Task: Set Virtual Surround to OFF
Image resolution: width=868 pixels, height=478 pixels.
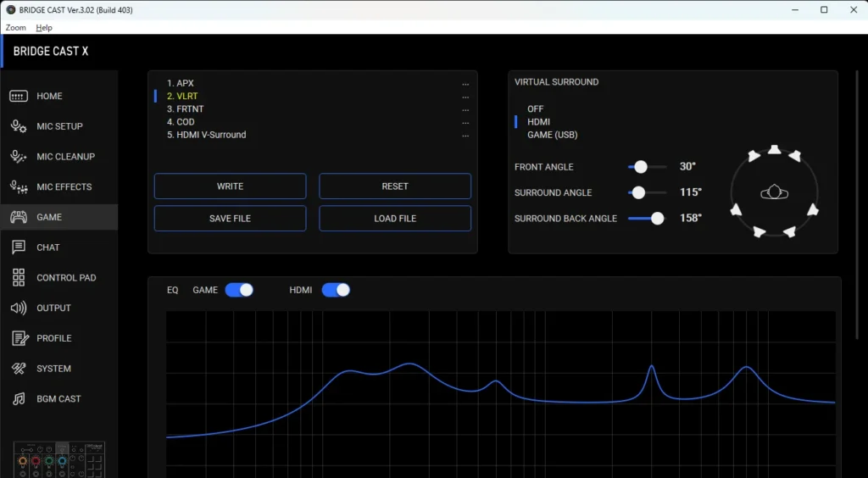Action: coord(535,109)
